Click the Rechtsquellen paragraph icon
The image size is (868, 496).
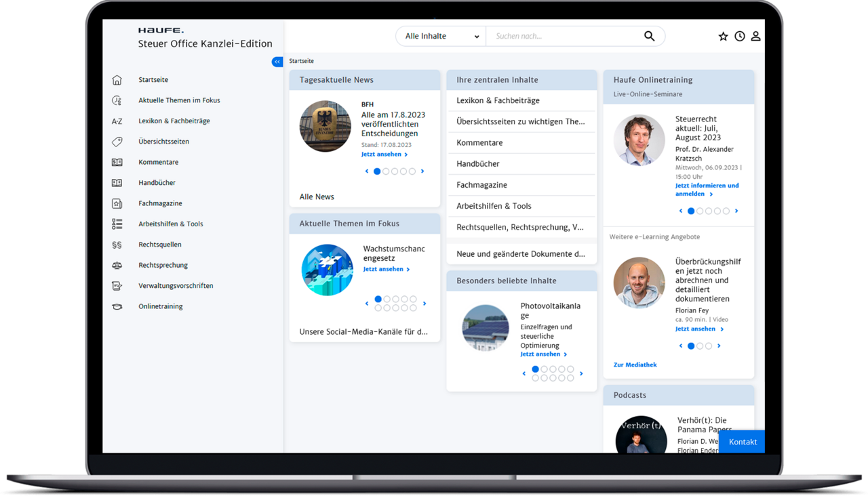(117, 245)
